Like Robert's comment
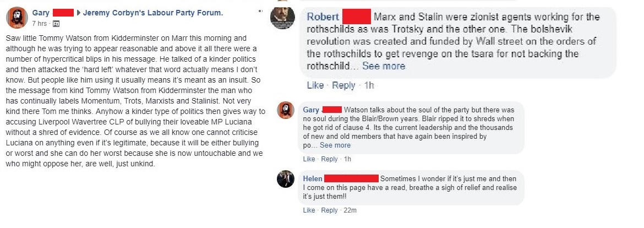This screenshot has width=644, height=228. [x=315, y=85]
